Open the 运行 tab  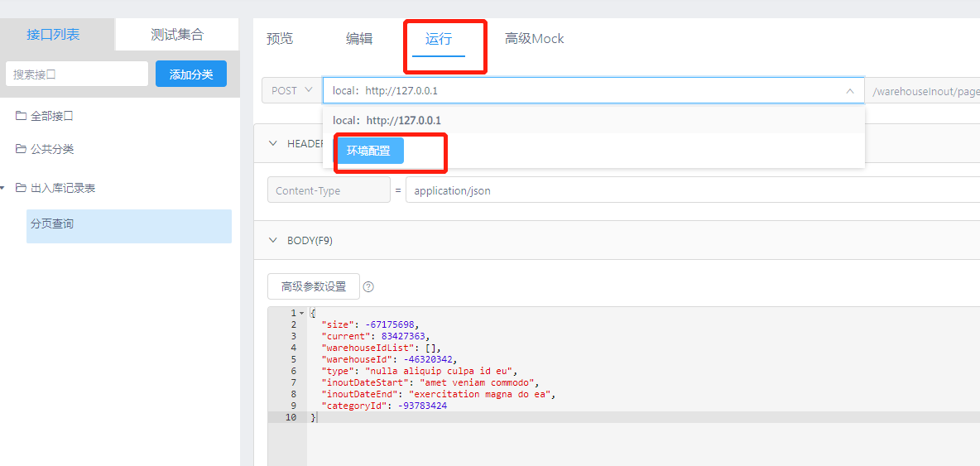coord(439,40)
